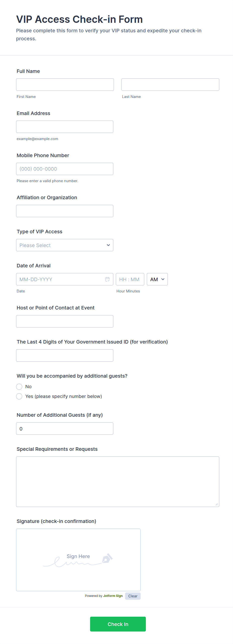The height and width of the screenshot is (644, 233).
Task: Click the First Name input field
Action: 65,84
